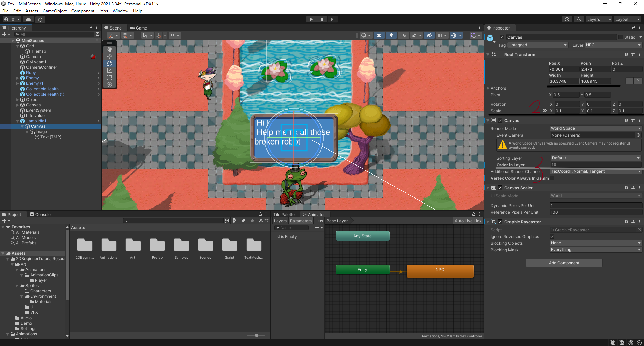This screenshot has height=346, width=644.
Task: Click the Auto Live Link button
Action: point(468,221)
